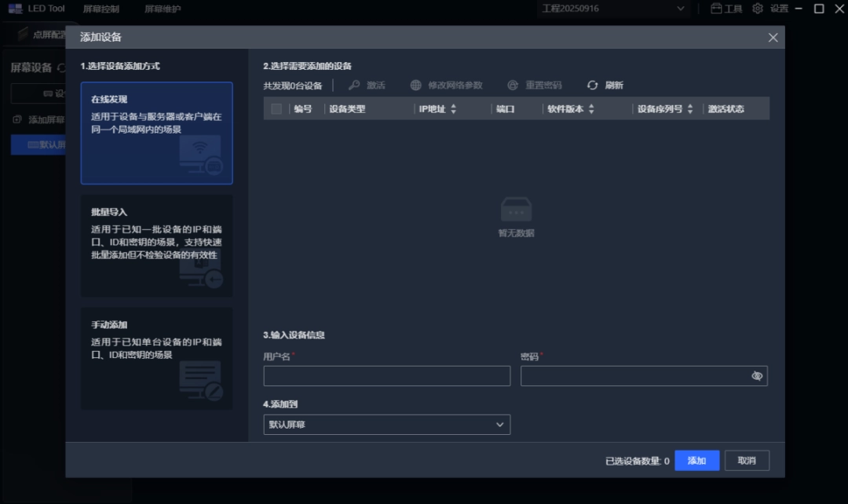This screenshot has height=504, width=848.
Task: Show the password with the eye toggle
Action: [756, 375]
